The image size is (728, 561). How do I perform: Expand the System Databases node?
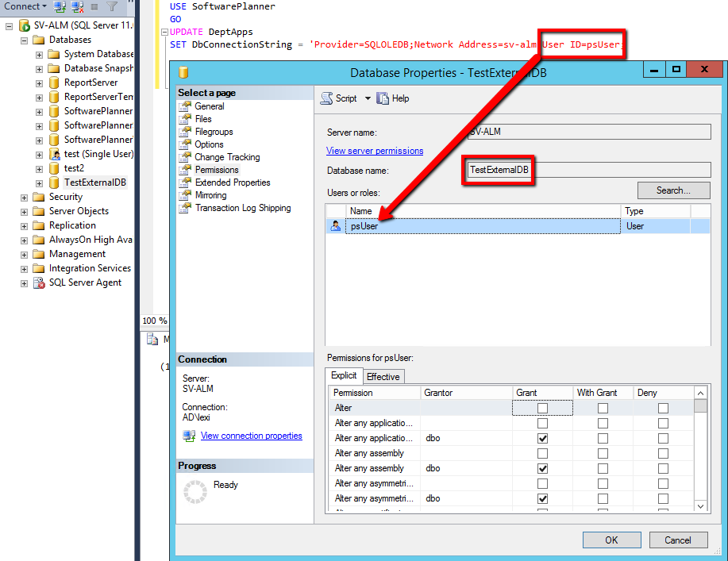tap(37, 53)
